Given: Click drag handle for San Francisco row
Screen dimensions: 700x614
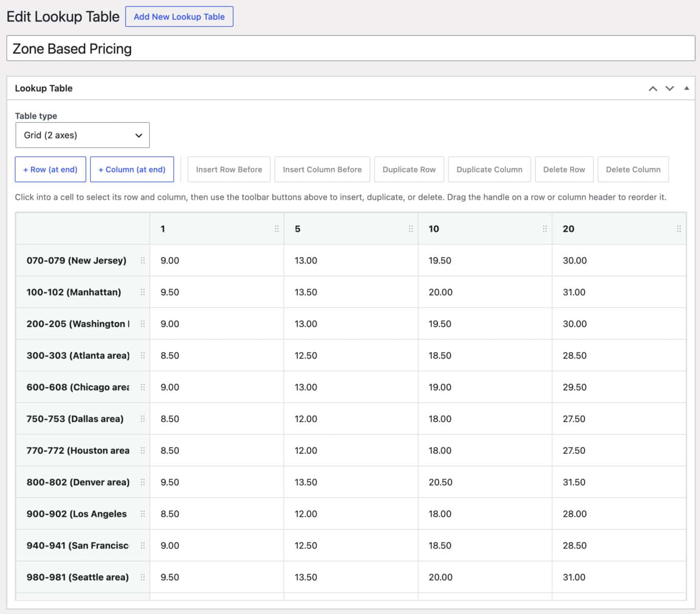Looking at the screenshot, I should point(143,545).
